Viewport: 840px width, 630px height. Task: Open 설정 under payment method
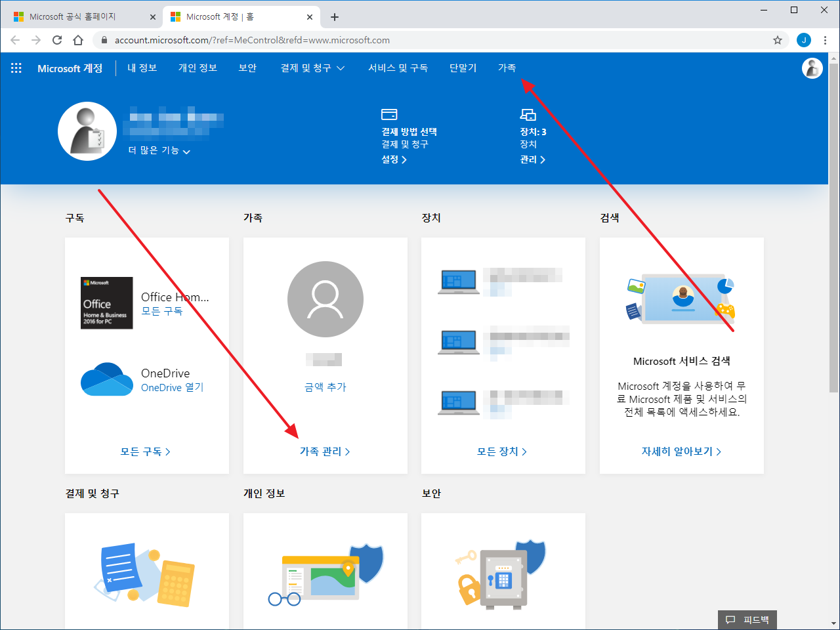[394, 159]
